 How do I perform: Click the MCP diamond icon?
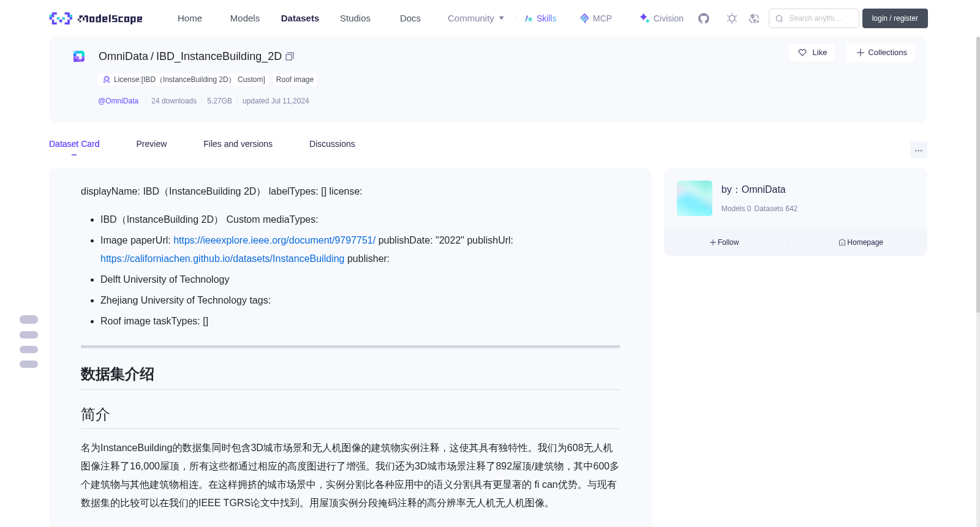tap(584, 18)
